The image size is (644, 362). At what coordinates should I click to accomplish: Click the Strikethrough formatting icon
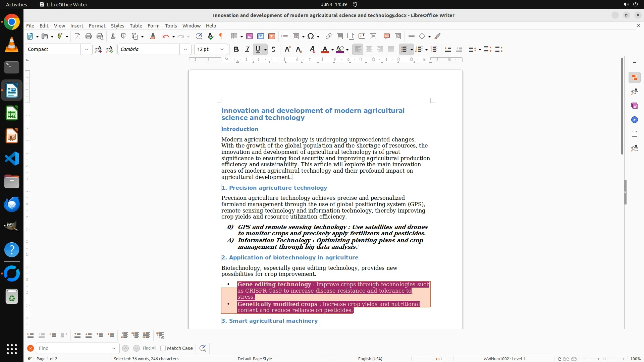tap(273, 49)
